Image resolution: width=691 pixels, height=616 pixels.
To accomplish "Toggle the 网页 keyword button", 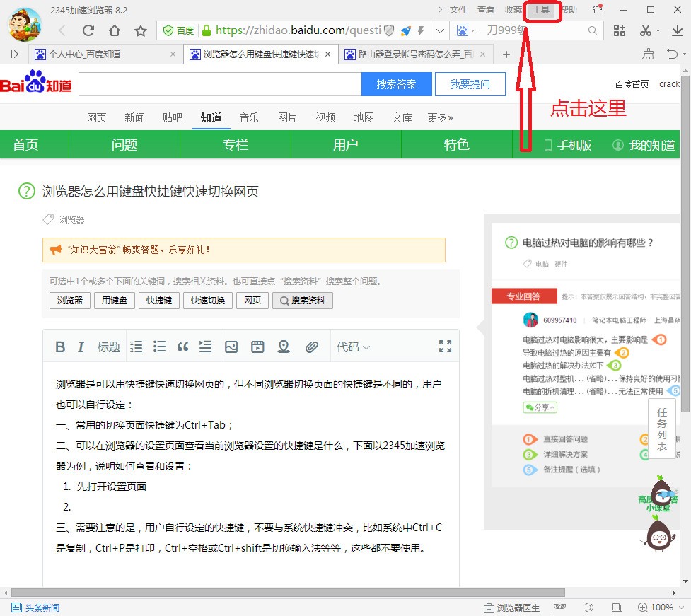I will pyautogui.click(x=252, y=301).
